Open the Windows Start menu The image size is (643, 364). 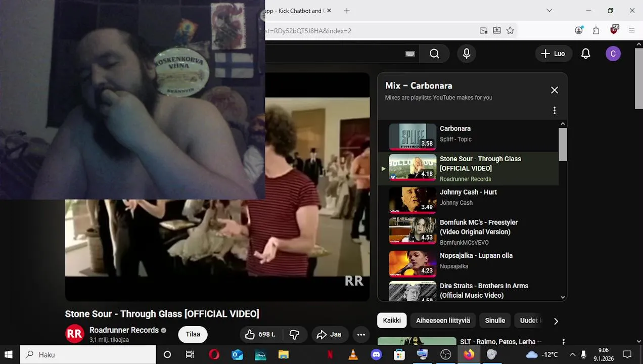tap(9, 354)
